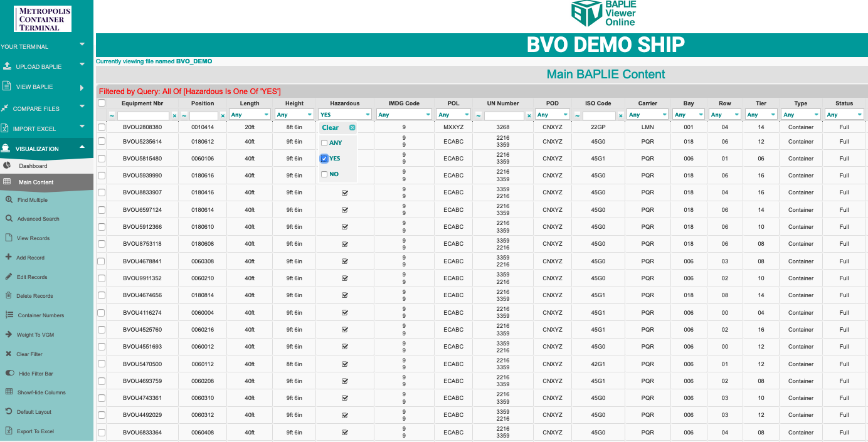Click the Clear Filter X icon in sidebar
Viewport: 868px width, 442px height.
click(x=9, y=354)
